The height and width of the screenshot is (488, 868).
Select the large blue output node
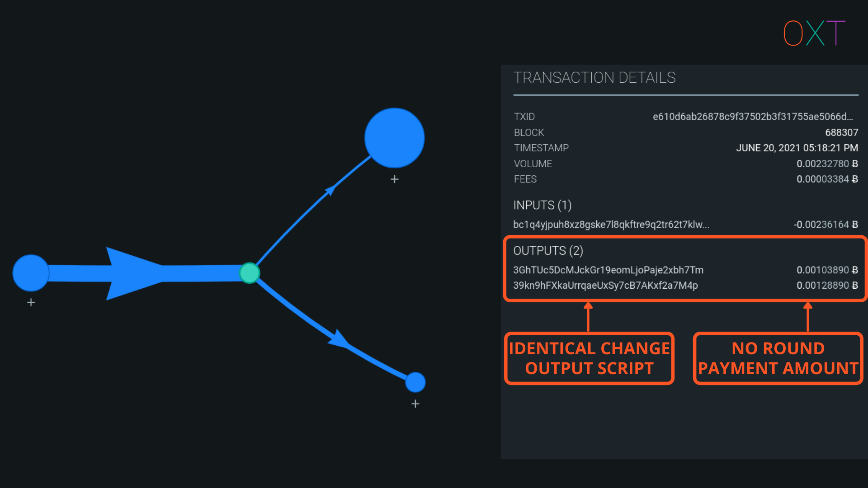pyautogui.click(x=395, y=138)
